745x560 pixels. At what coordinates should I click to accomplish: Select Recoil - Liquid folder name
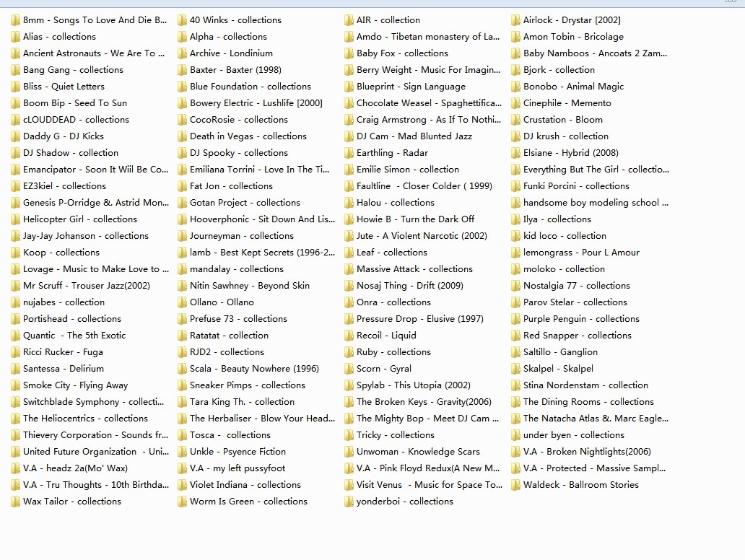click(x=386, y=336)
